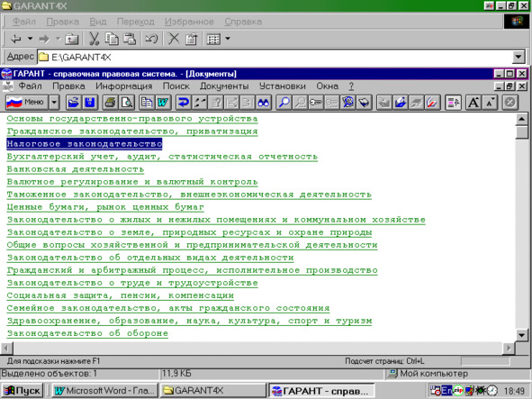This screenshot has height=399, width=532.
Task: Open the views dropdown arrow in Explorer toolbar
Action: (x=228, y=39)
